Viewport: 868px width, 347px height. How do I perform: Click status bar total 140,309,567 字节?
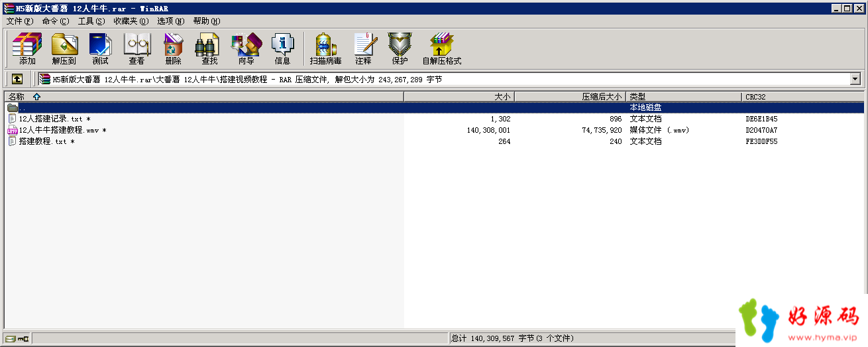[x=512, y=338]
